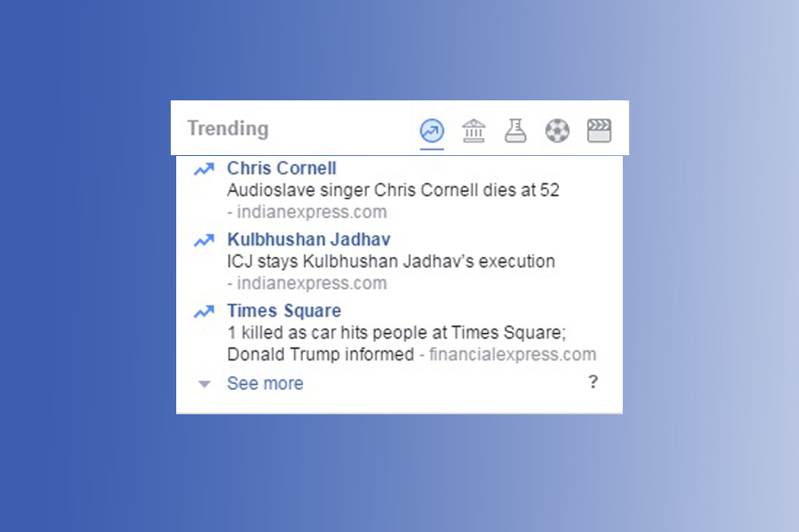Open the question mark help icon
Image resolution: width=799 pixels, height=532 pixels.
tap(593, 382)
